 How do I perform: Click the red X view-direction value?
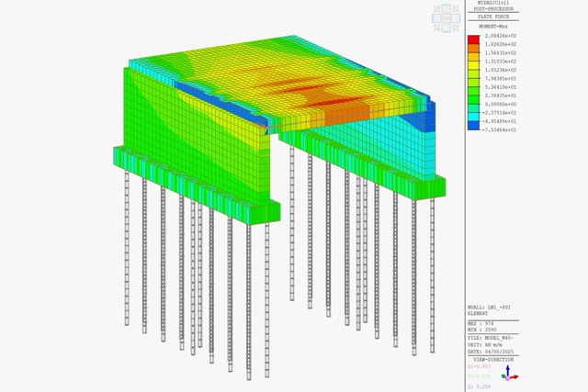tap(479, 366)
